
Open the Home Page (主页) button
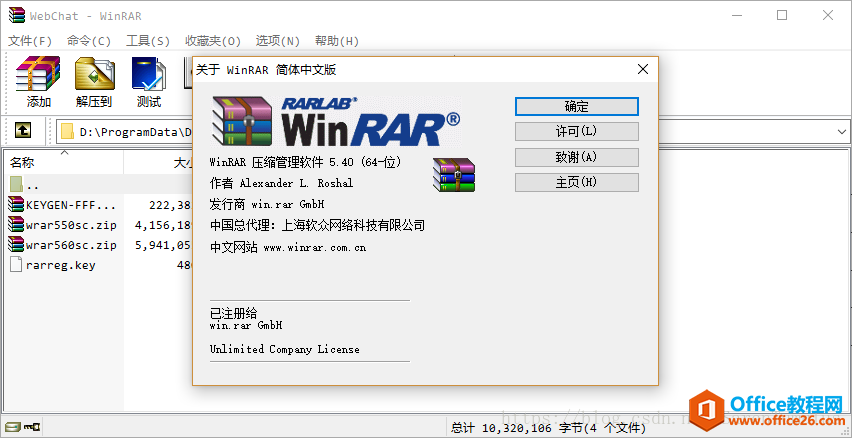pyautogui.click(x=576, y=182)
